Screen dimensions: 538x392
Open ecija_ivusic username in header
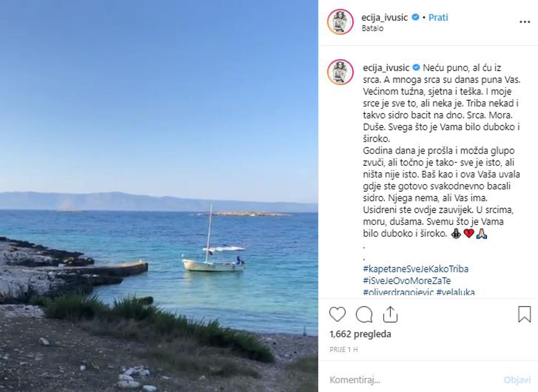(385, 17)
